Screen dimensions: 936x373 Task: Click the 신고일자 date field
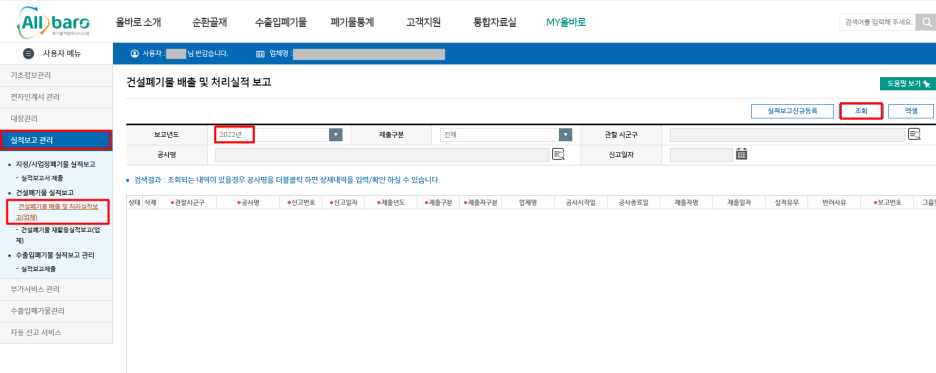(701, 155)
